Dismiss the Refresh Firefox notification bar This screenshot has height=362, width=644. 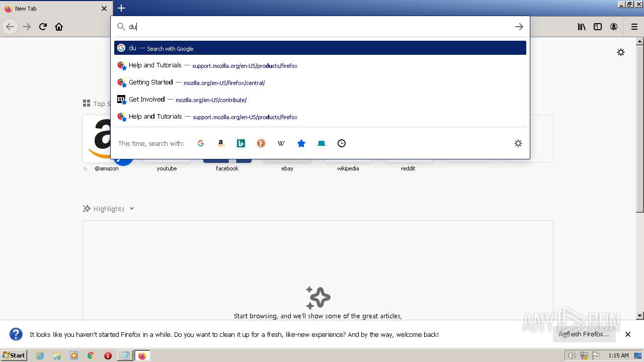(628, 334)
